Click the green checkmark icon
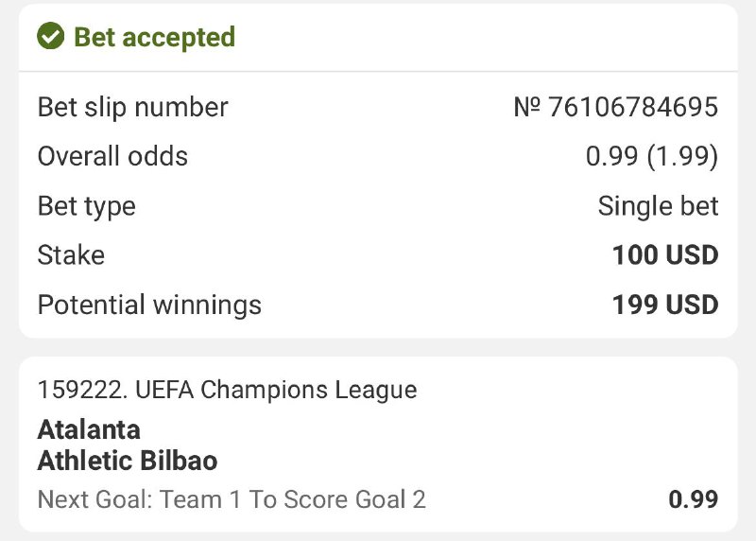This screenshot has height=541, width=756. click(x=50, y=37)
